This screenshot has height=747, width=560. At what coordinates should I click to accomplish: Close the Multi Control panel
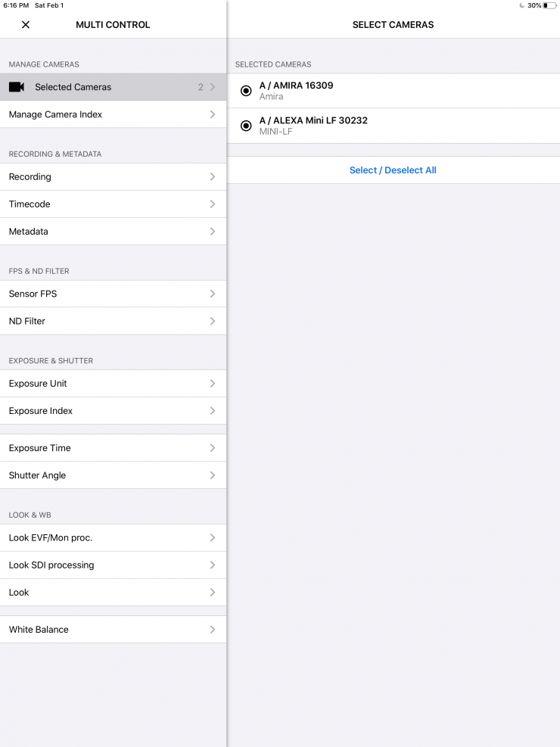tap(26, 25)
